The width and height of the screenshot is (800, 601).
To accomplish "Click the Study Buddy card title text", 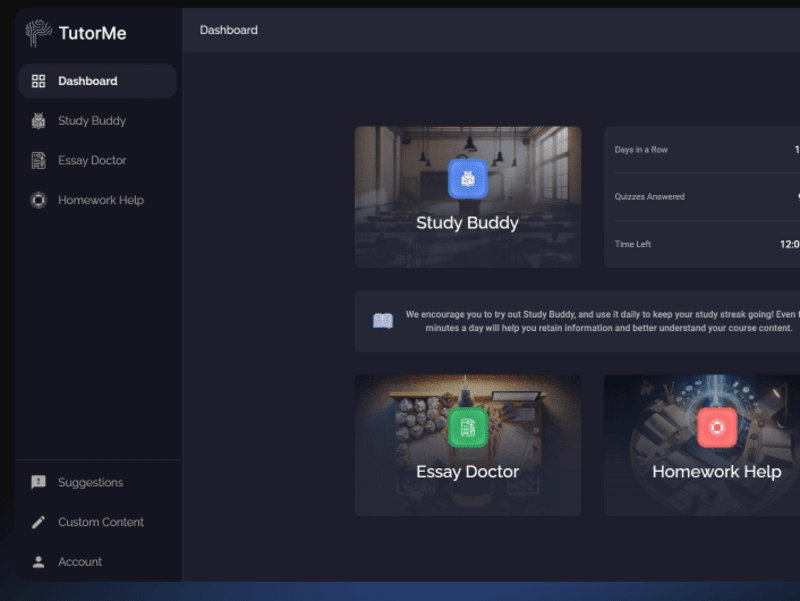I will [x=467, y=223].
